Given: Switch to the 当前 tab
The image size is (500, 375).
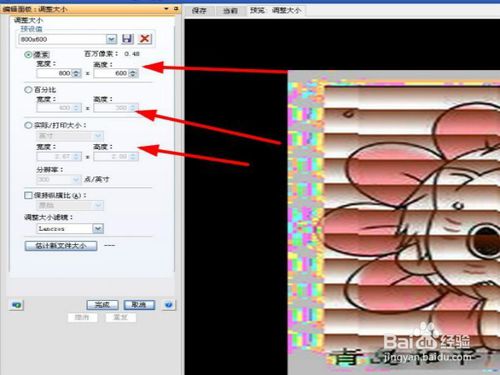Looking at the screenshot, I should (230, 10).
